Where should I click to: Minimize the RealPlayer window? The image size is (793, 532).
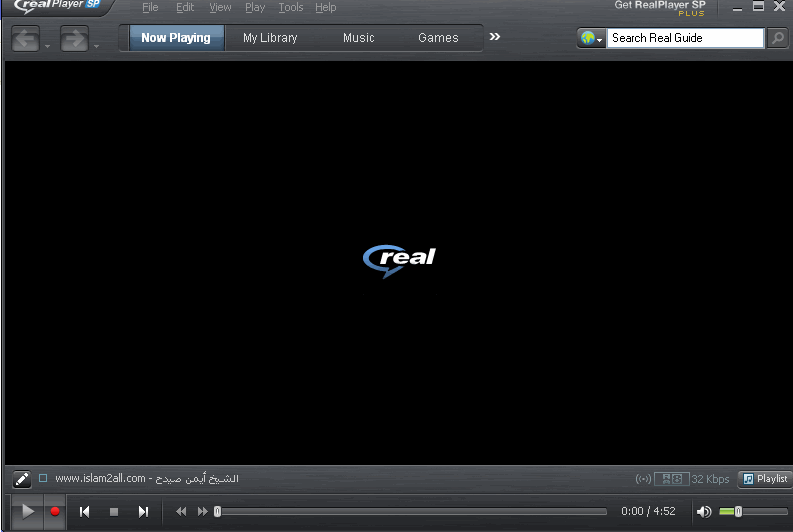(737, 8)
